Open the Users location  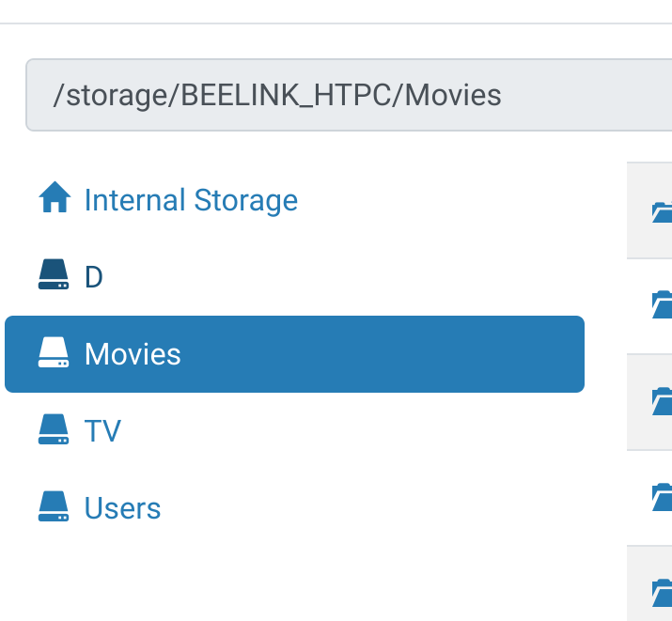(122, 508)
